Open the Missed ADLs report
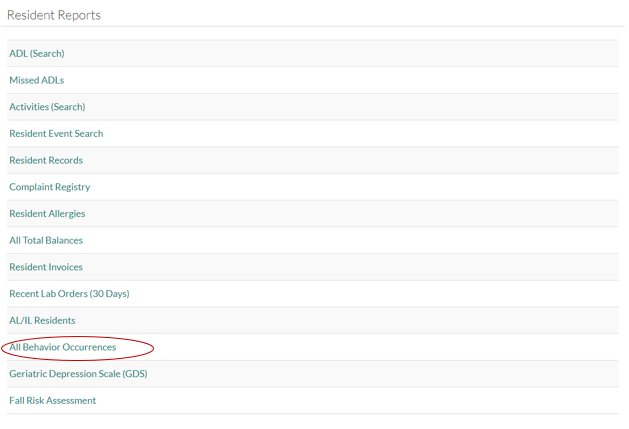The width and height of the screenshot is (629, 429). pos(36,80)
